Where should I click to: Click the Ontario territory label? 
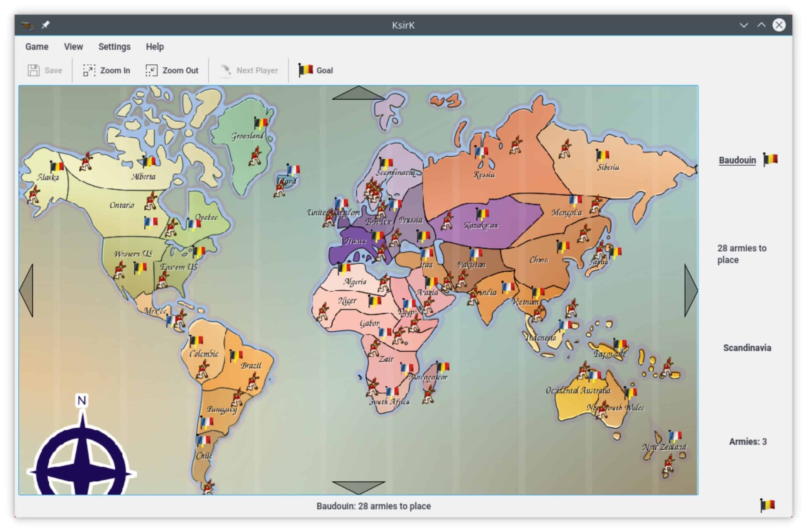(121, 205)
